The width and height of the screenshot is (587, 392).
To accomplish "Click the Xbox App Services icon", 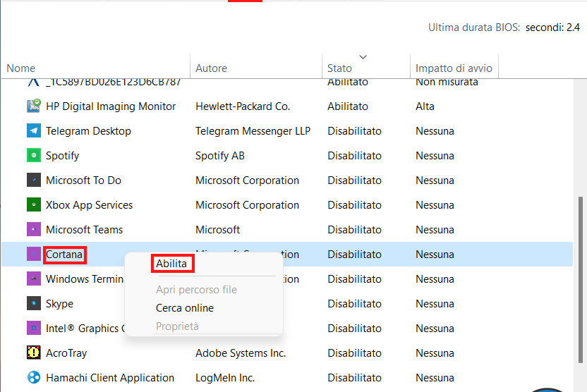I will coord(34,205).
